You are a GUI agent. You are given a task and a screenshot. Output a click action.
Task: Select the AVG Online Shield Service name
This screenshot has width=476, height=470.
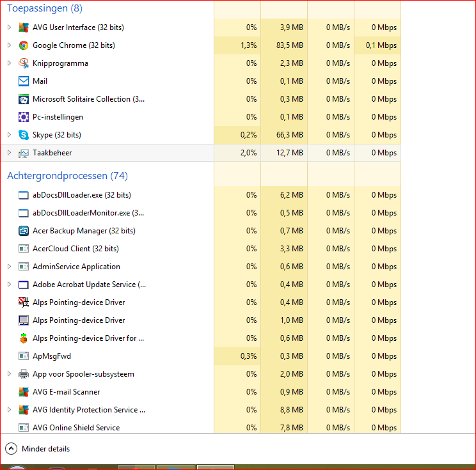[76, 428]
